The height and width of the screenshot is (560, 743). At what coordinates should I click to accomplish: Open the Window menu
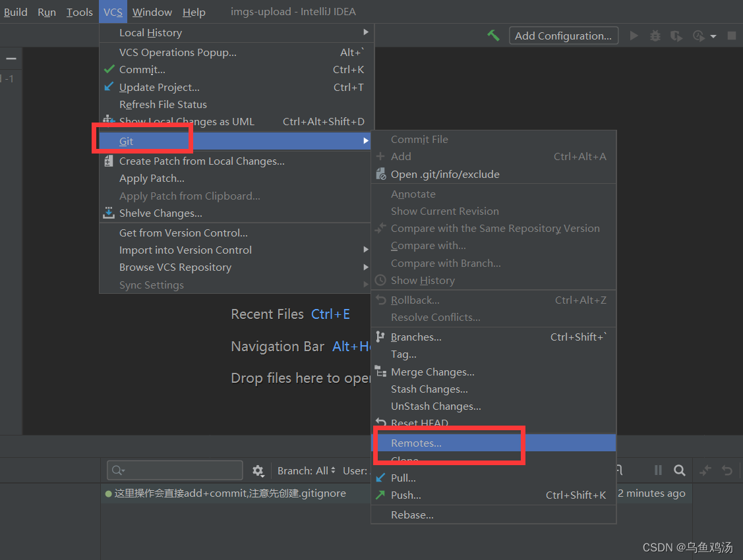click(152, 12)
